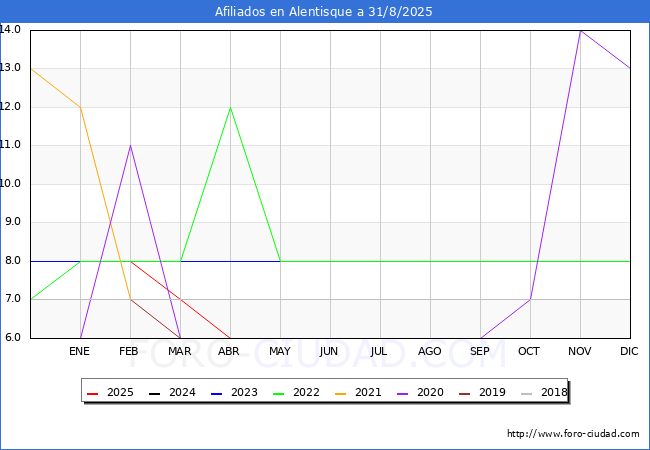Image resolution: width=650 pixels, height=450 pixels.
Task: Select the DIC month axis label
Action: pyautogui.click(x=629, y=351)
